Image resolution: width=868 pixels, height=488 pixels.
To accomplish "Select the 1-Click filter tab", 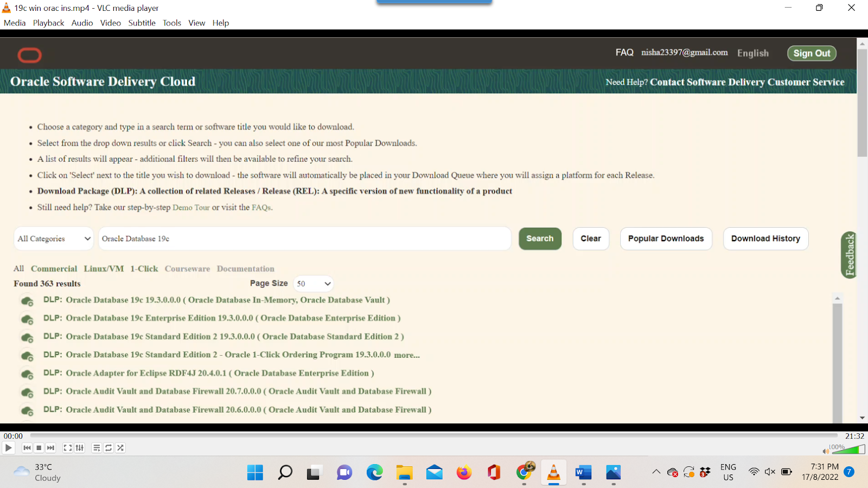I will (x=144, y=269).
